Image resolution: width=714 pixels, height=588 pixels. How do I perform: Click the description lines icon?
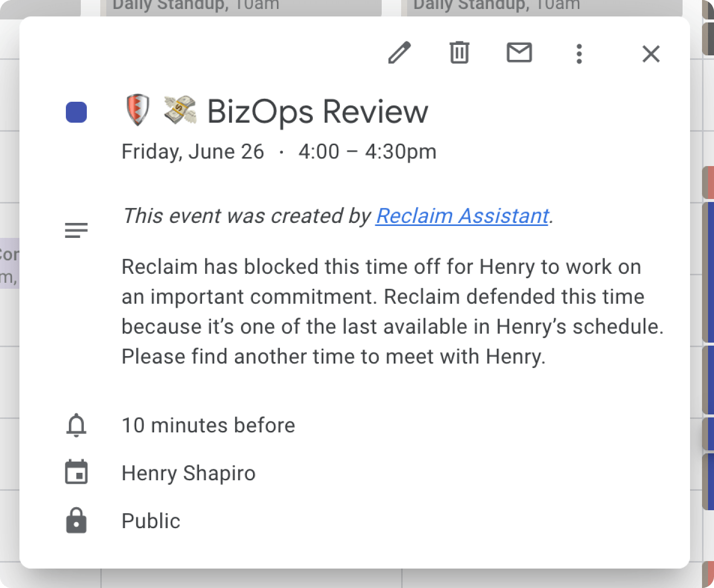point(76,230)
